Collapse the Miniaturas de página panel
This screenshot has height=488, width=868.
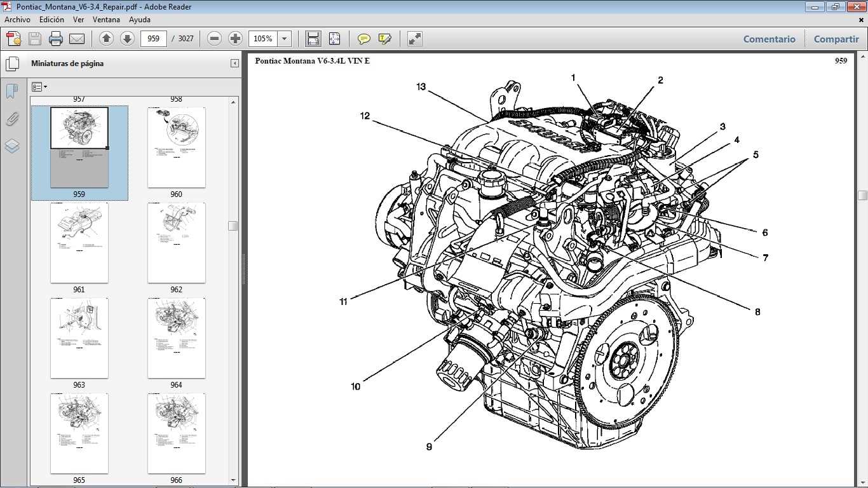(234, 64)
